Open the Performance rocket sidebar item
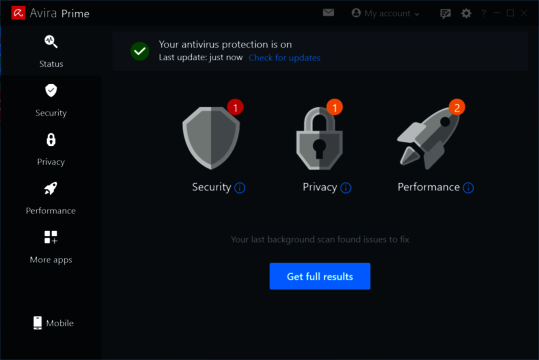The height and width of the screenshot is (360, 539). click(51, 198)
